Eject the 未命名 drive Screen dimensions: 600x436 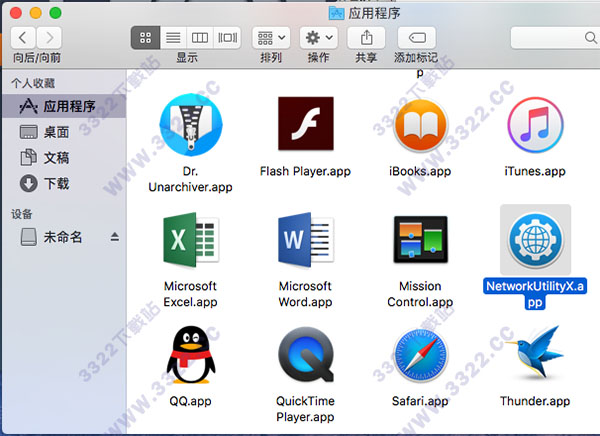[x=115, y=237]
